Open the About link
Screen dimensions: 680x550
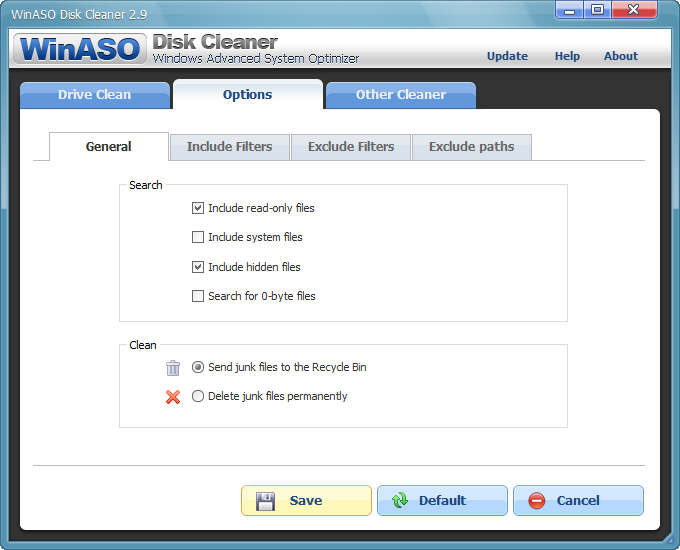(621, 56)
